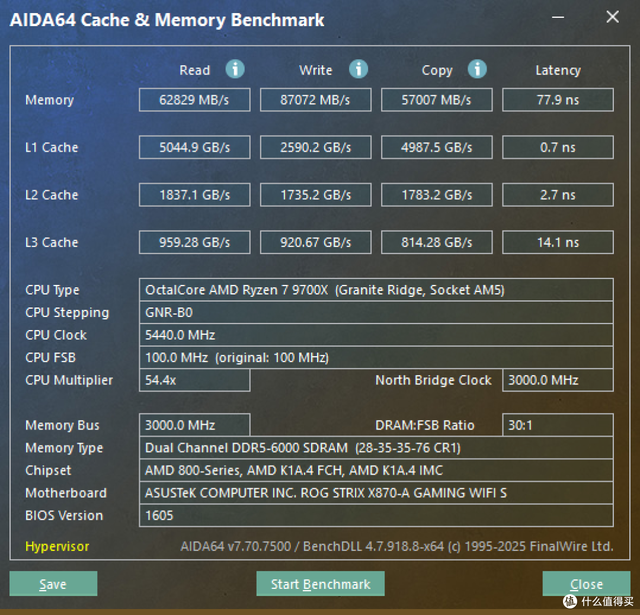Select L3 Cache read 959.28 GB/s

194,242
